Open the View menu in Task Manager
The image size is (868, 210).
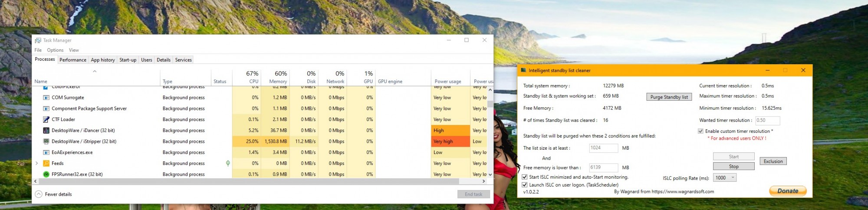click(x=74, y=50)
